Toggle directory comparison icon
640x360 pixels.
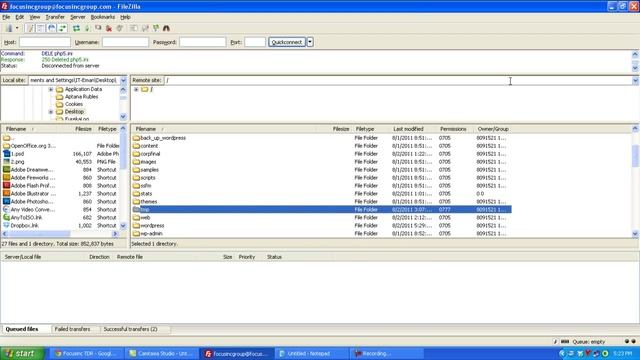pyautogui.click(x=145, y=28)
